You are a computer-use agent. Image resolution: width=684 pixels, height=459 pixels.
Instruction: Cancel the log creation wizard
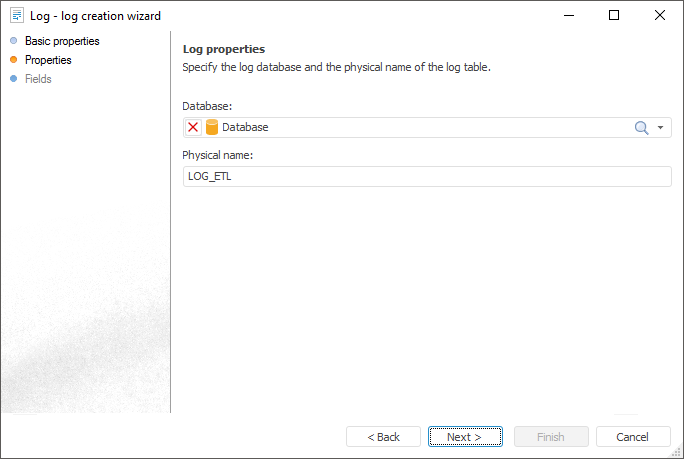(632, 437)
